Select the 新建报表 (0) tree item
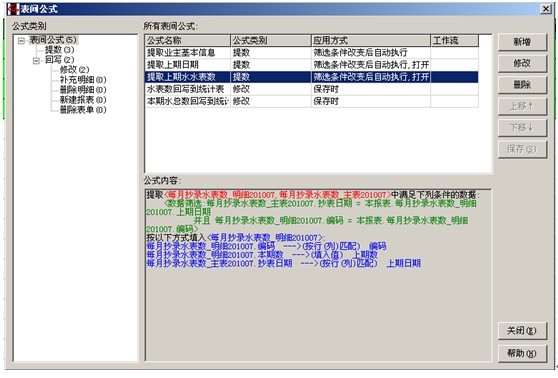Screen dimensions: 558x378 [x=83, y=100]
